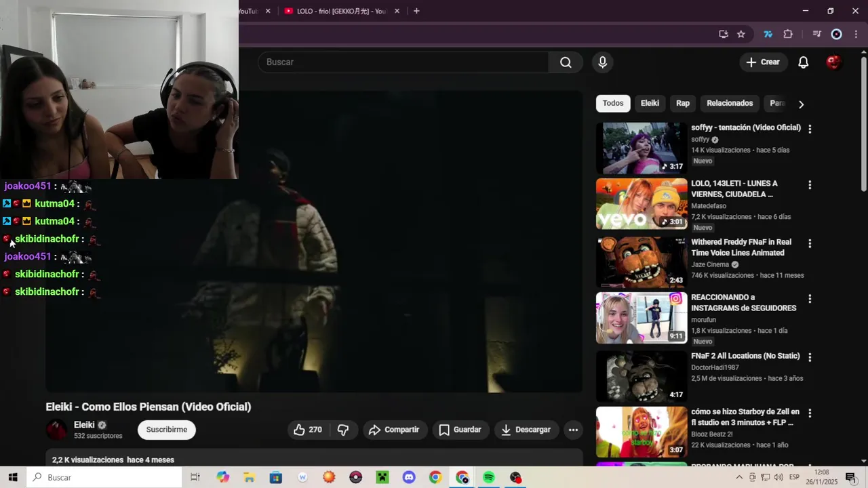
Task: Open Minecraft icon on the taskbar
Action: tap(382, 477)
